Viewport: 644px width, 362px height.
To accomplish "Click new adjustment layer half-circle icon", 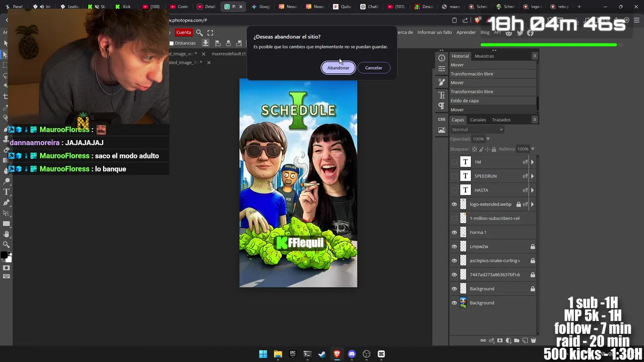I will 508,340.
